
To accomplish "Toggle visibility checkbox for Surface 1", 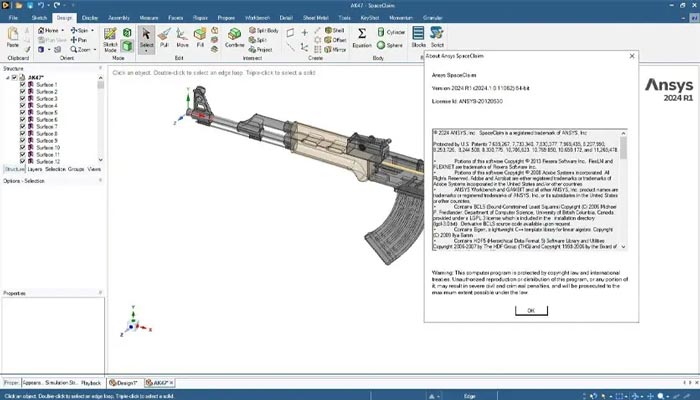I will click(x=22, y=84).
